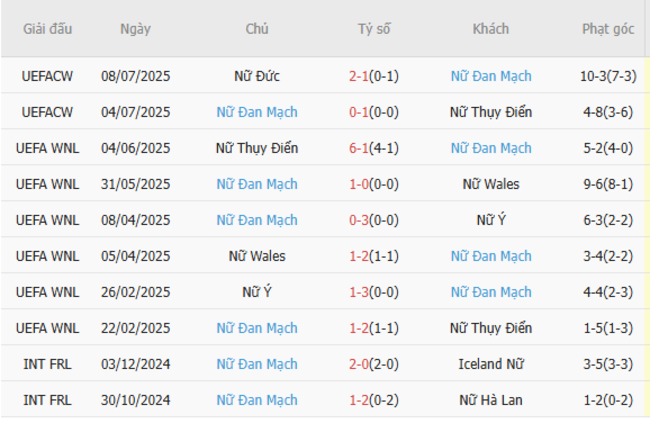650x432 pixels.
Task: Click the 'Tỷ số' column header
Action: (374, 29)
